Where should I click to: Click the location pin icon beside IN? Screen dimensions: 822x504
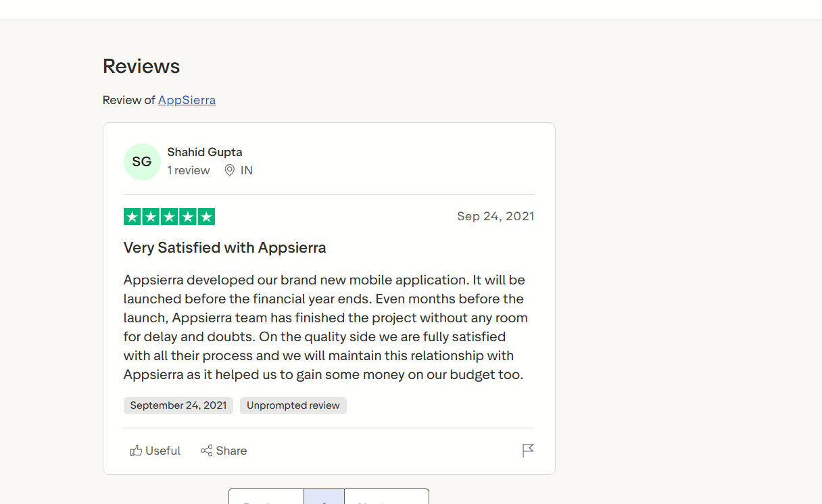pyautogui.click(x=229, y=170)
